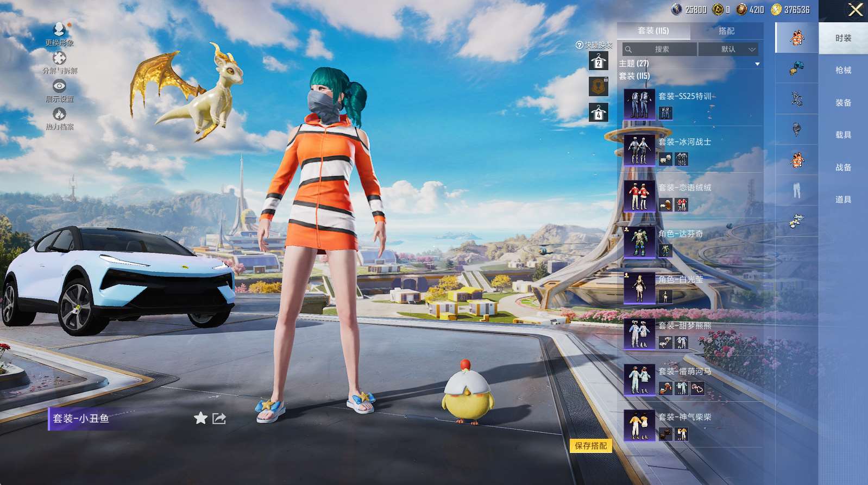Click the 更换形象 change appearance icon
868x485 pixels.
(59, 30)
